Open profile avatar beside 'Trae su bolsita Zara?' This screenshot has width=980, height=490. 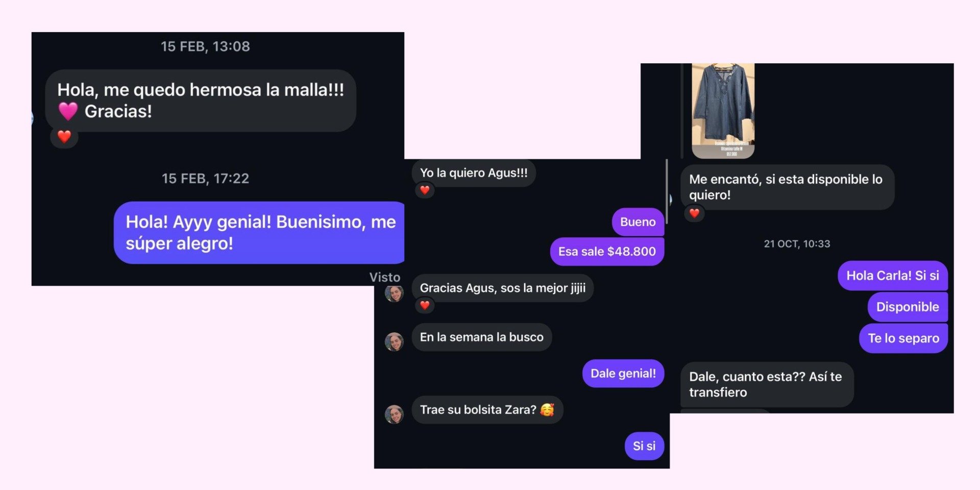(x=394, y=414)
